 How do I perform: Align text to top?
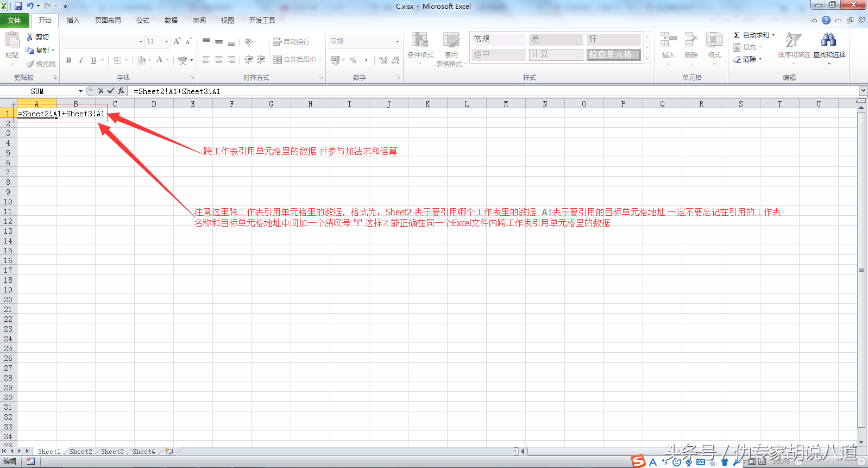[x=206, y=41]
